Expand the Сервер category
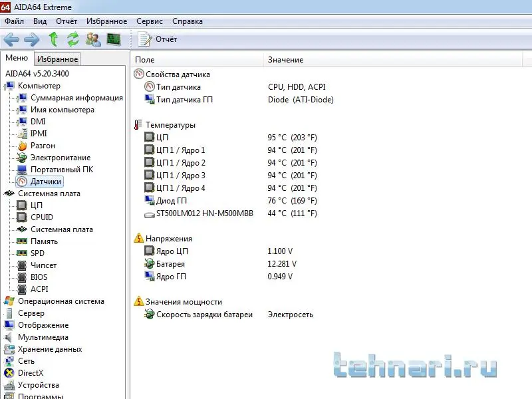 click(31, 313)
